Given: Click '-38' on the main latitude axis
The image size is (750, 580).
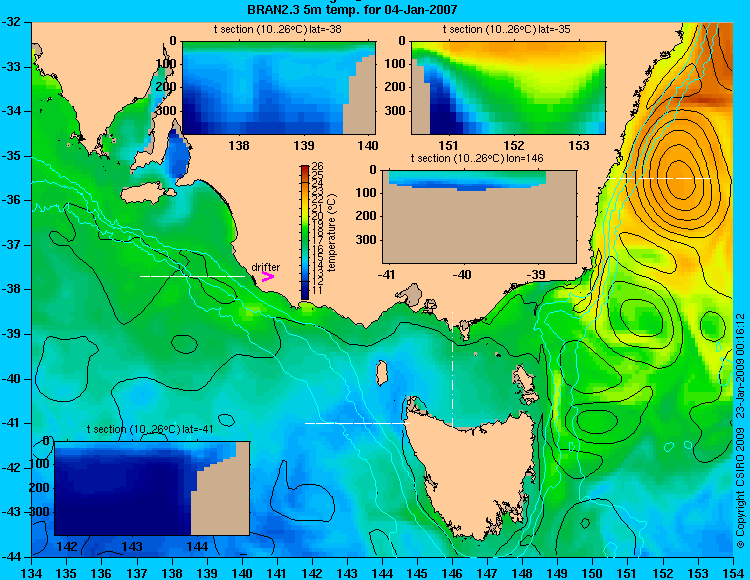Looking at the screenshot, I should click(x=13, y=289).
